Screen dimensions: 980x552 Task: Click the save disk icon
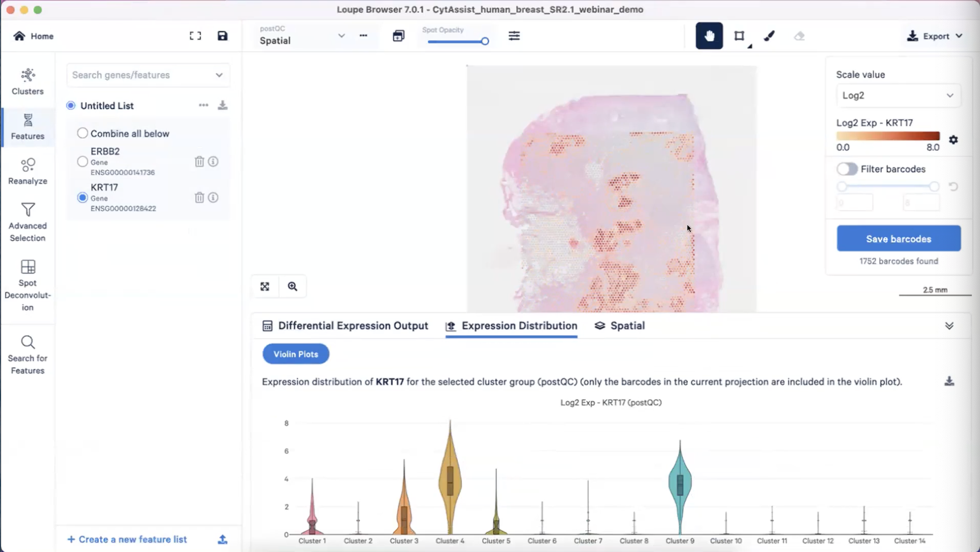coord(222,36)
